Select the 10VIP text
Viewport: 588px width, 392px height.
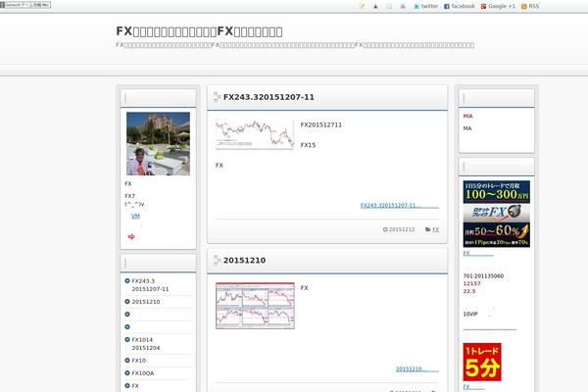tap(470, 314)
